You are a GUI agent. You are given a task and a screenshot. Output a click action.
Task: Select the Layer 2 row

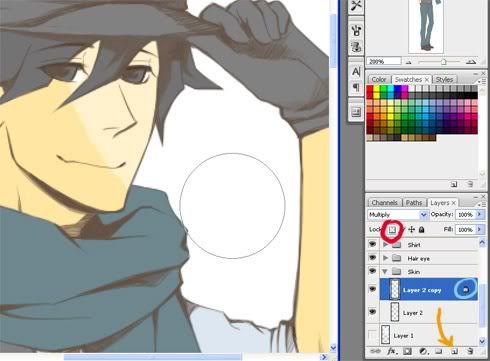pyautogui.click(x=429, y=312)
